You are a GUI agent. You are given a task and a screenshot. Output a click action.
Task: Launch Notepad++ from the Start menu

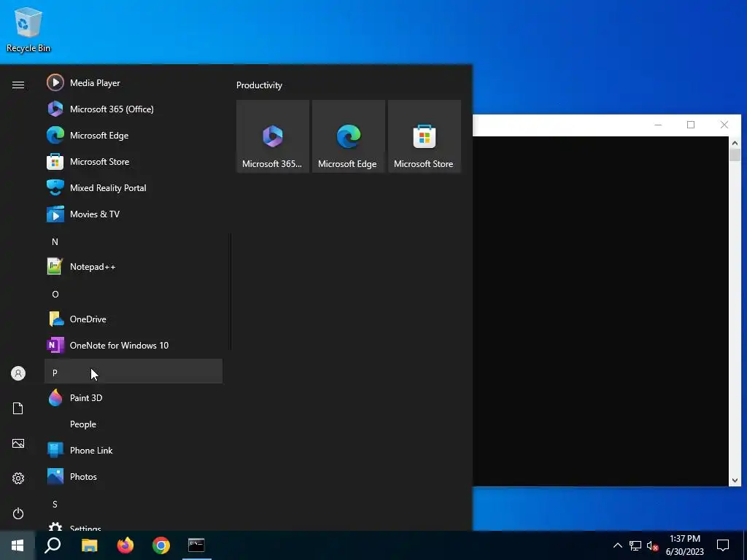click(x=133, y=267)
